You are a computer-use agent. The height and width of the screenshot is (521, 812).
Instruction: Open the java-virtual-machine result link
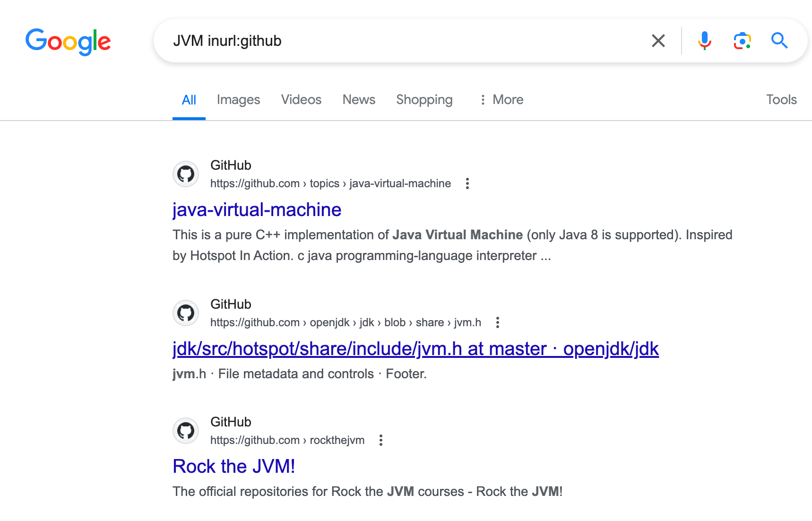(257, 210)
